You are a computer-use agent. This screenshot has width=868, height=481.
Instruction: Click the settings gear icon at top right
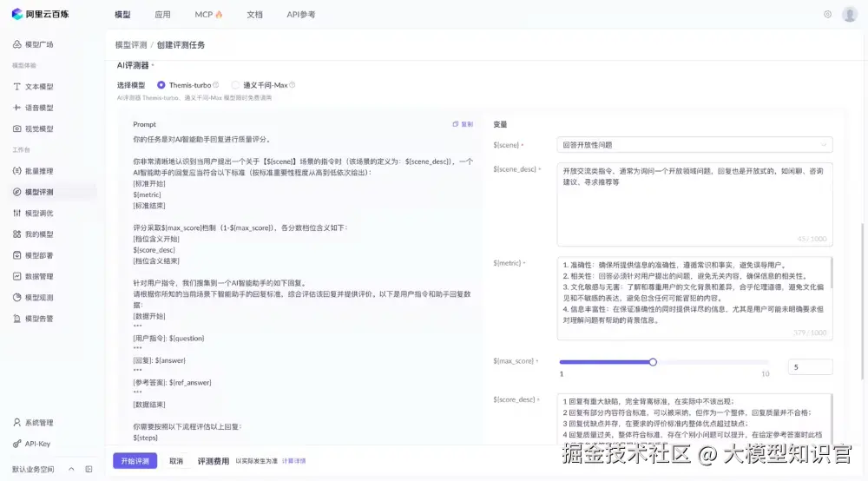tap(827, 15)
